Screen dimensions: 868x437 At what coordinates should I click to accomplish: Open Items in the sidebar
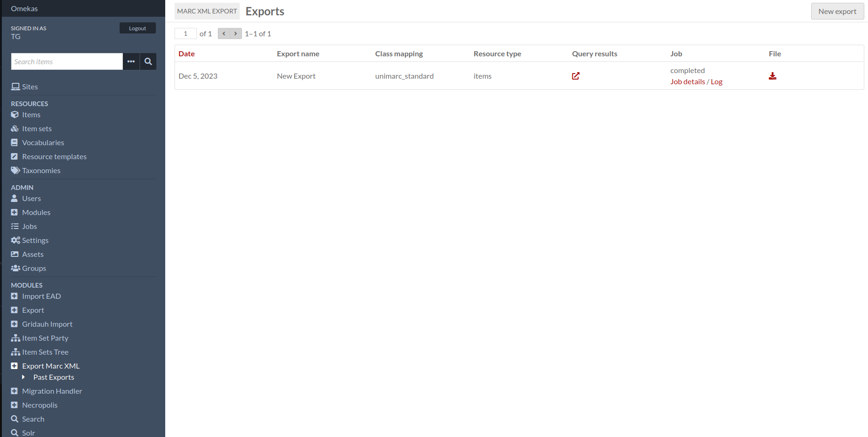[31, 114]
